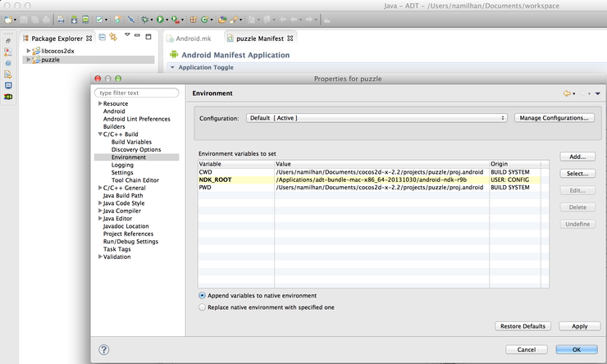Expand the libcocos2dx project
This screenshot has width=607, height=364.
pyautogui.click(x=28, y=51)
